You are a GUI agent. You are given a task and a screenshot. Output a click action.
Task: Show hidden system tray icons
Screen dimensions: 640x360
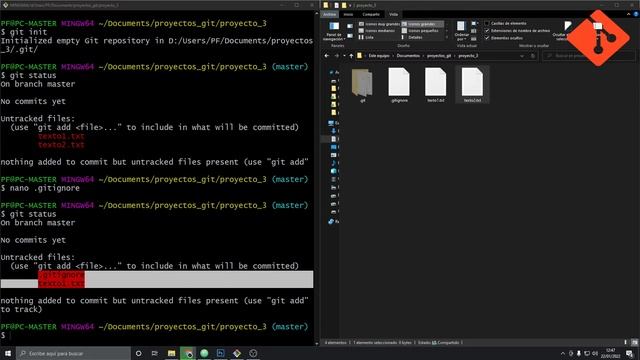[563, 353]
